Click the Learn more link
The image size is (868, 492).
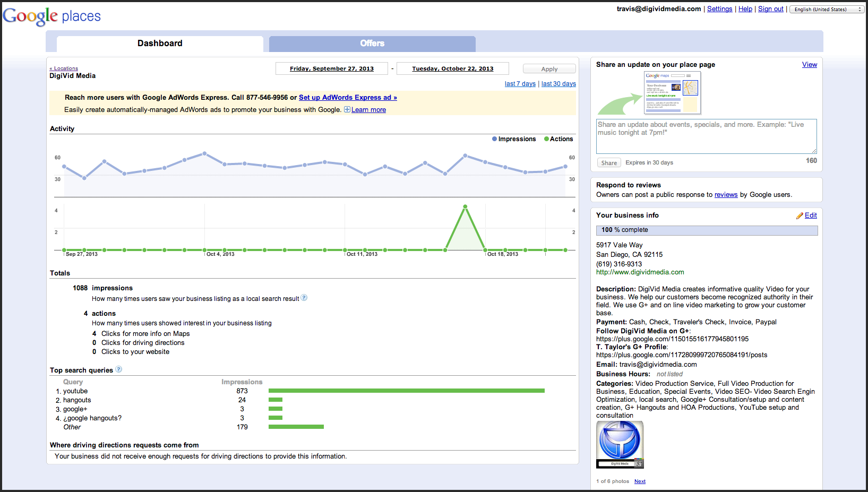coord(368,110)
